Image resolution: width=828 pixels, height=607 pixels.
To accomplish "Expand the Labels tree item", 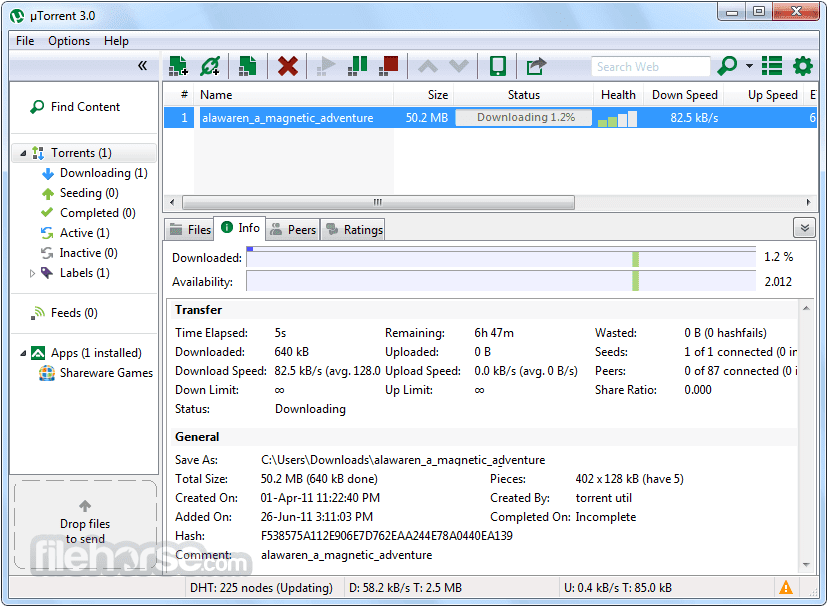I will point(30,272).
